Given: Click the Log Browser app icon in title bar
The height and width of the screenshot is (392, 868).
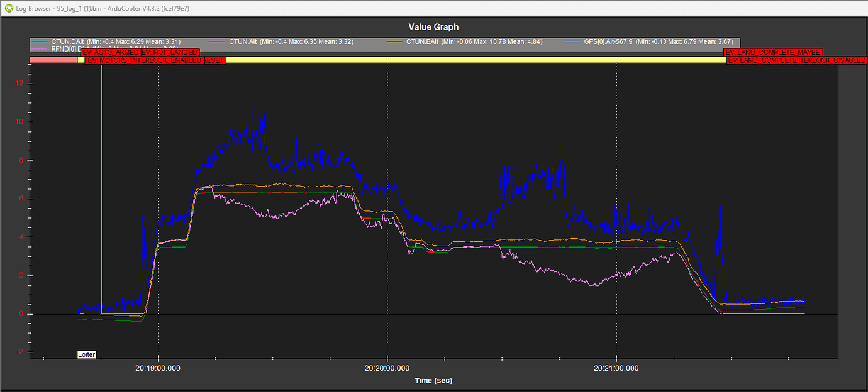Looking at the screenshot, I should click(8, 8).
